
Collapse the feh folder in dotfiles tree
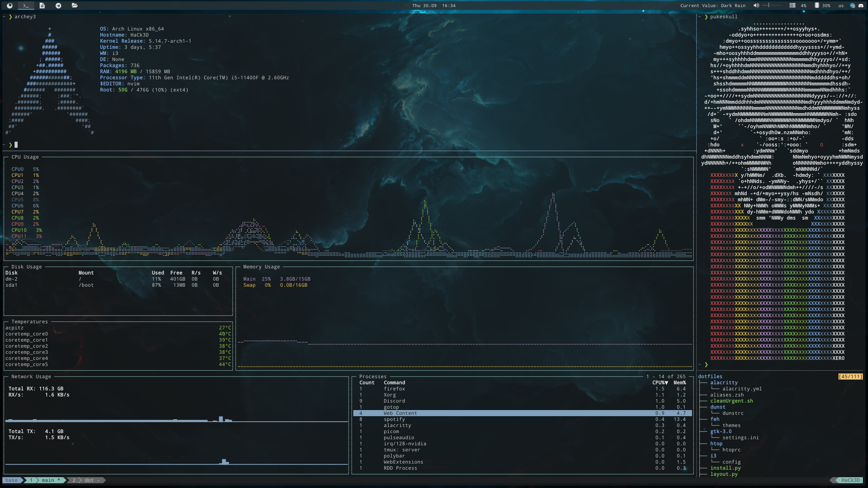point(715,419)
